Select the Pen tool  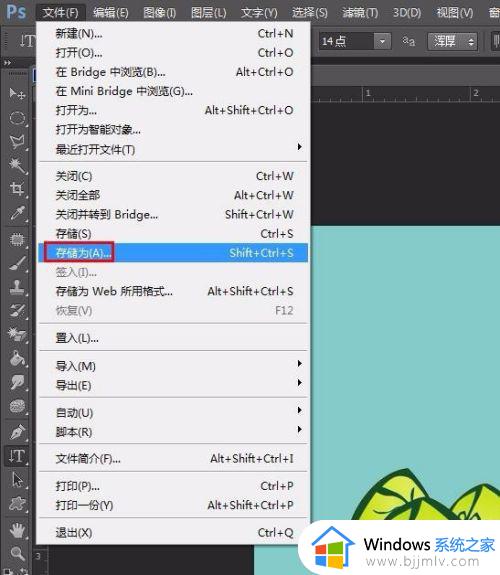pyautogui.click(x=17, y=432)
